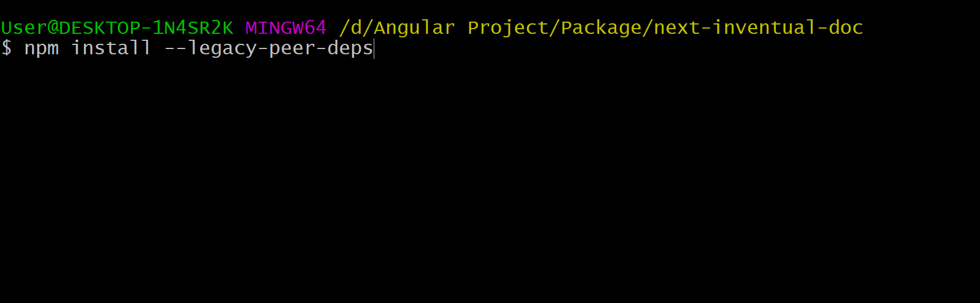This screenshot has width=980, height=303.
Task: Click the word install in the command
Action: 111,47
